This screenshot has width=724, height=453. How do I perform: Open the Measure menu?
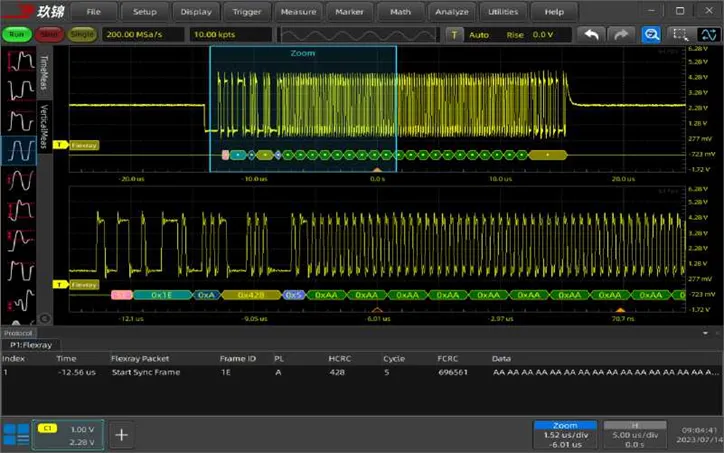tap(298, 12)
